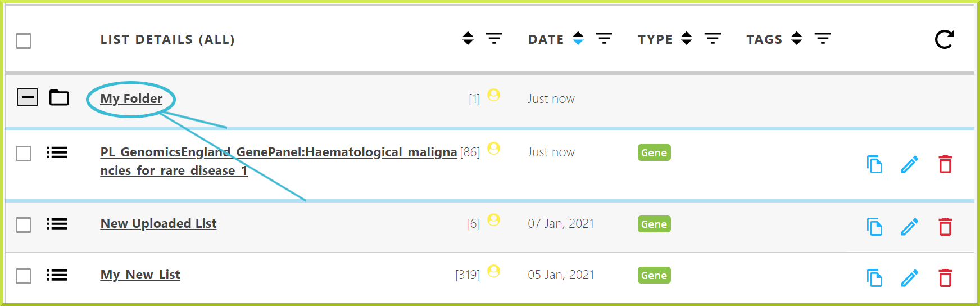Screen dimensions: 980x306
Task: Open the New Uploaded List link
Action: (158, 224)
